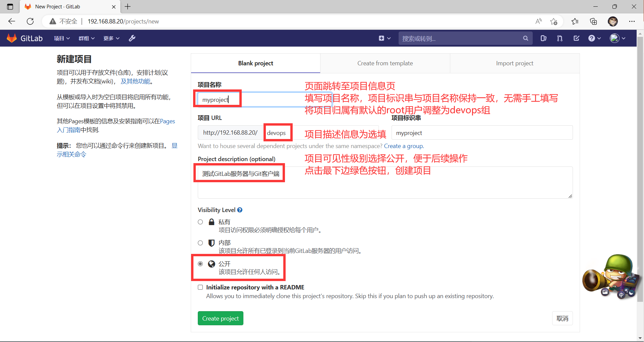
Task: Switch to the Import project tab
Action: 515,63
